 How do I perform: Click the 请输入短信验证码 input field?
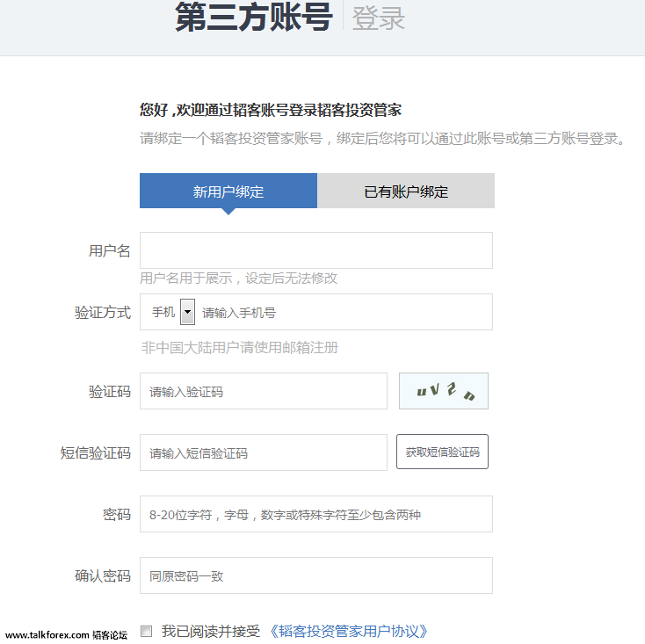pos(264,452)
